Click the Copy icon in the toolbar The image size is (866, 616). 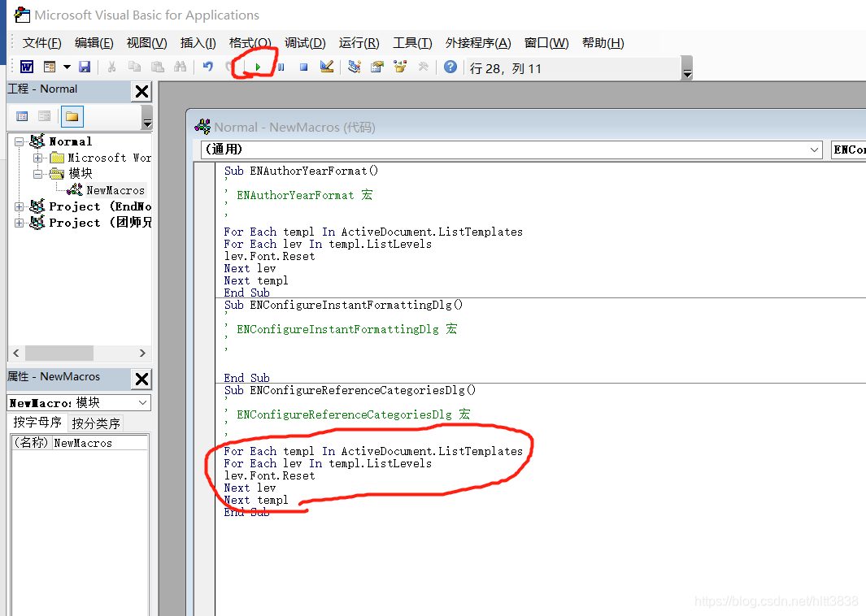point(134,67)
